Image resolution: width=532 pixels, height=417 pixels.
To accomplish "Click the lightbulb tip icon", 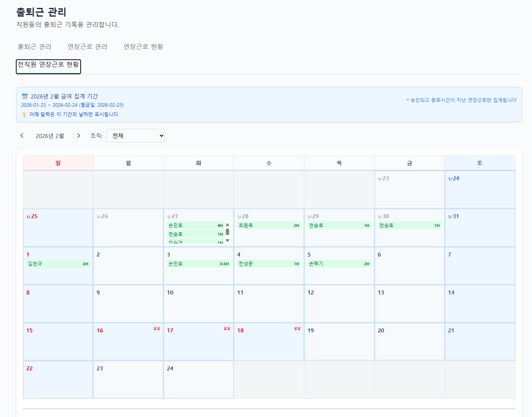I will (24, 115).
